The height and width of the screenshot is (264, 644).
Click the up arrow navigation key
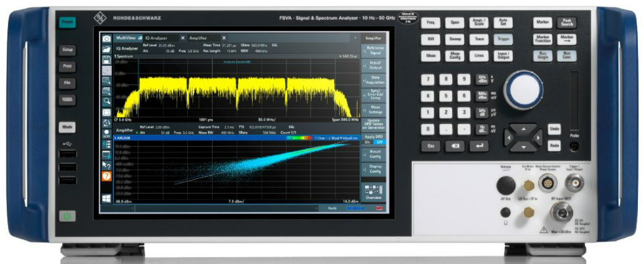tap(523, 130)
